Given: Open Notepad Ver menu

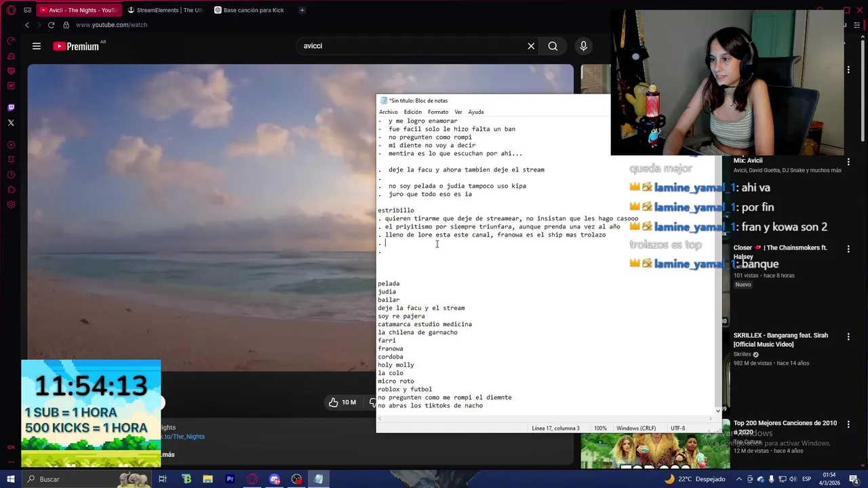Looking at the screenshot, I should tap(458, 112).
